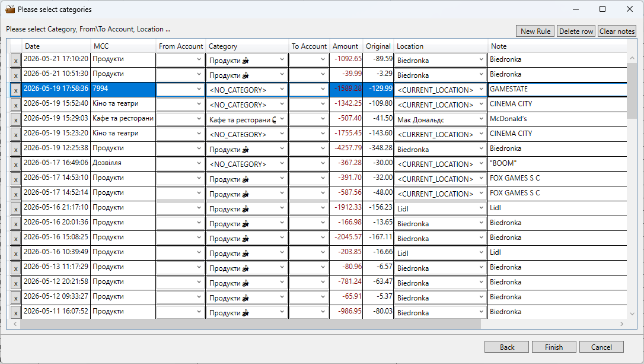The height and width of the screenshot is (364, 644).
Task: Click the New Rule button
Action: pos(535,31)
